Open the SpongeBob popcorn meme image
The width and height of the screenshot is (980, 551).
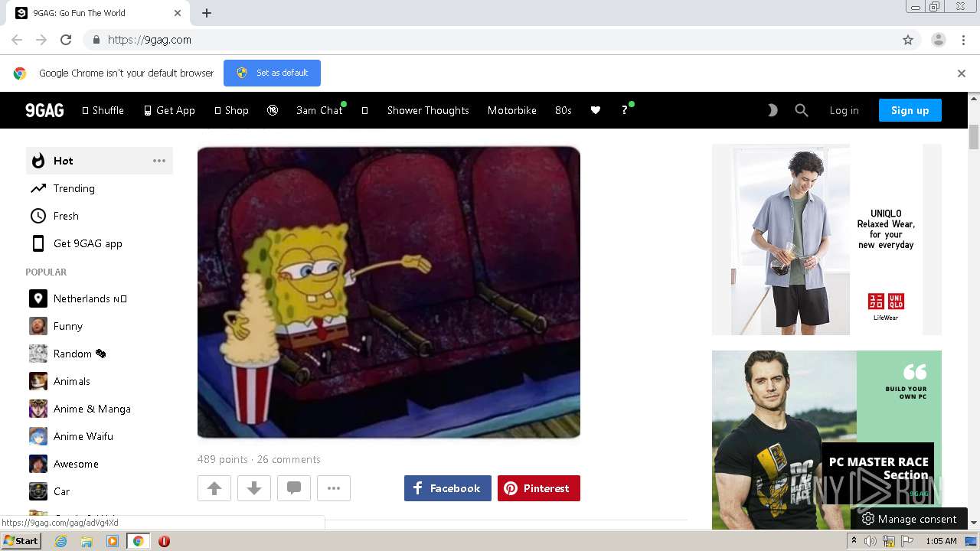[389, 292]
